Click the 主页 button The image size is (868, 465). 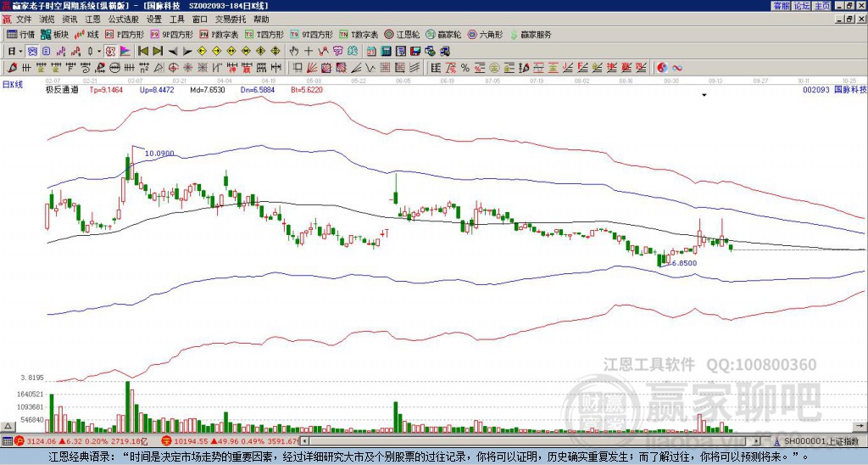click(x=822, y=6)
